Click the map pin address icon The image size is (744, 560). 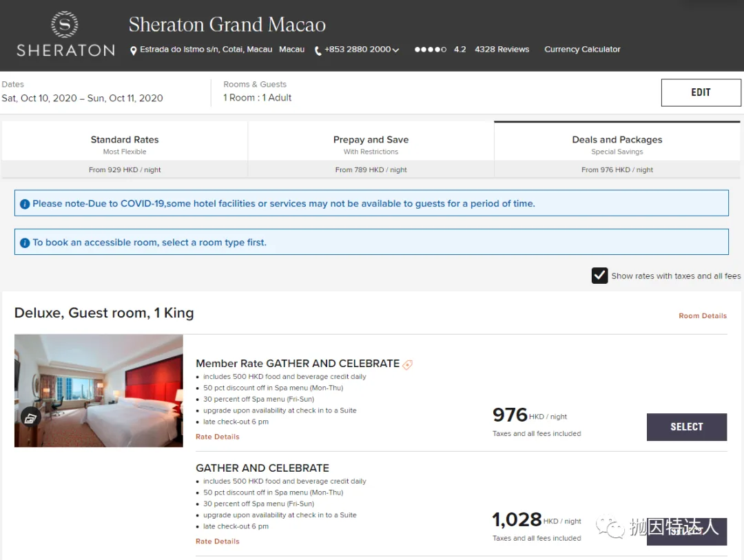[x=134, y=50]
